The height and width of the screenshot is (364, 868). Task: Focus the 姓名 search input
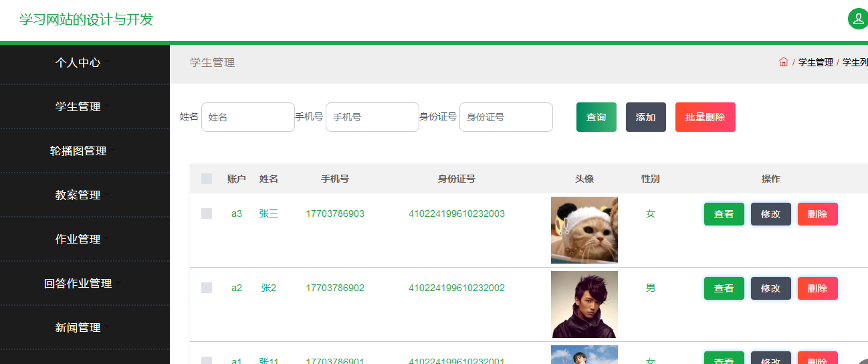pos(248,117)
